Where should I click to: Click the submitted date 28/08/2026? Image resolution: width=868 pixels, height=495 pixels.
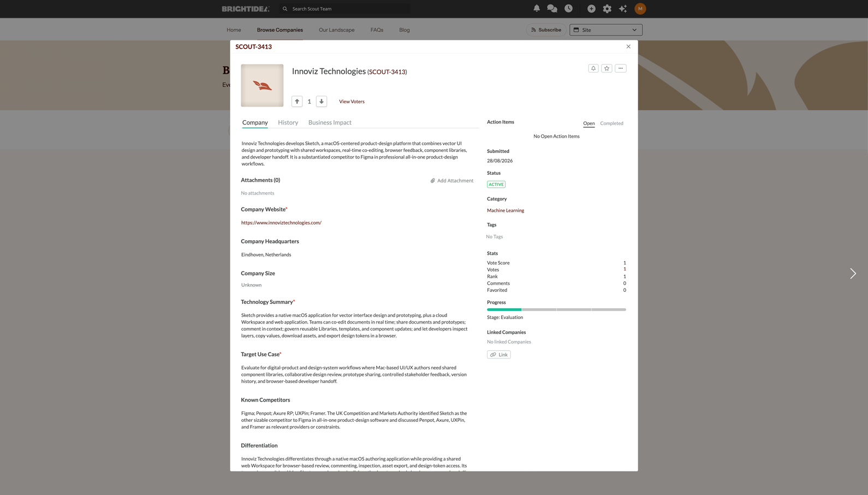tap(500, 161)
